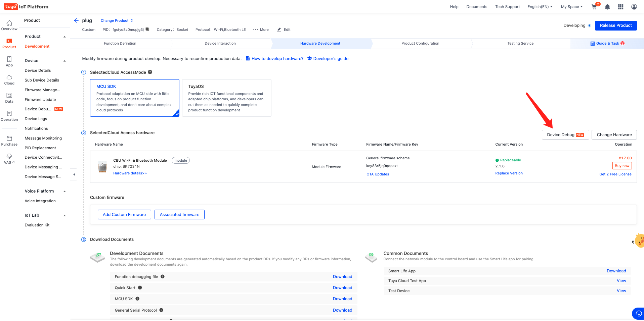Go to the Device Interaction step

(x=220, y=43)
